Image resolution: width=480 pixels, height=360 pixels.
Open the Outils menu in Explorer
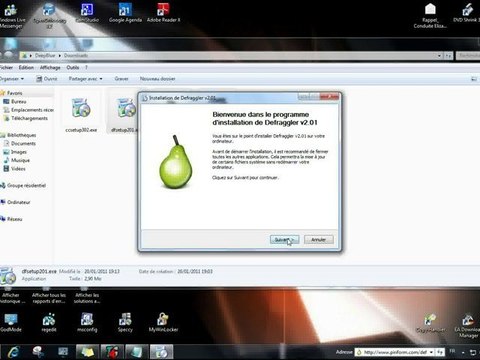click(73, 68)
